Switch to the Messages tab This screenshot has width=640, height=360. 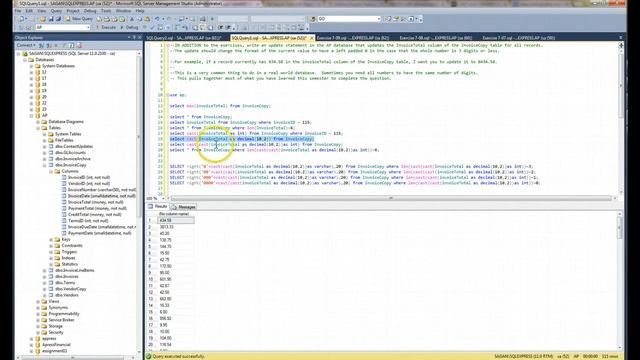[184, 207]
